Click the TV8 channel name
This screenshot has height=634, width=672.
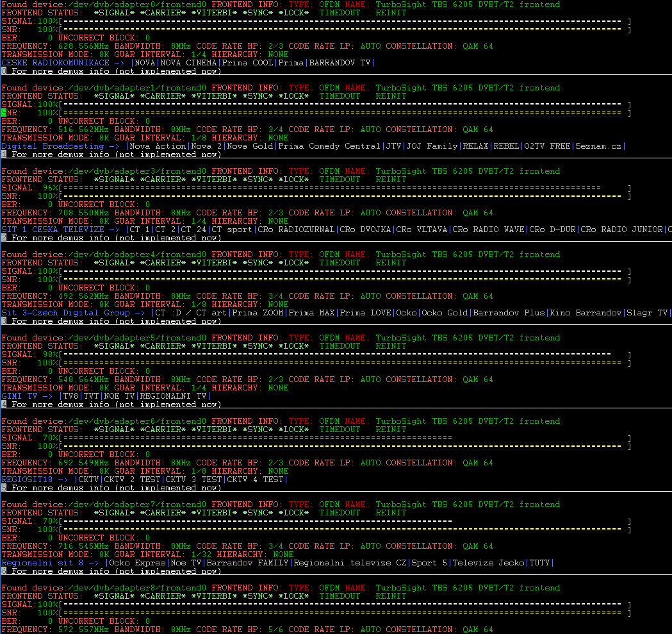click(x=70, y=396)
